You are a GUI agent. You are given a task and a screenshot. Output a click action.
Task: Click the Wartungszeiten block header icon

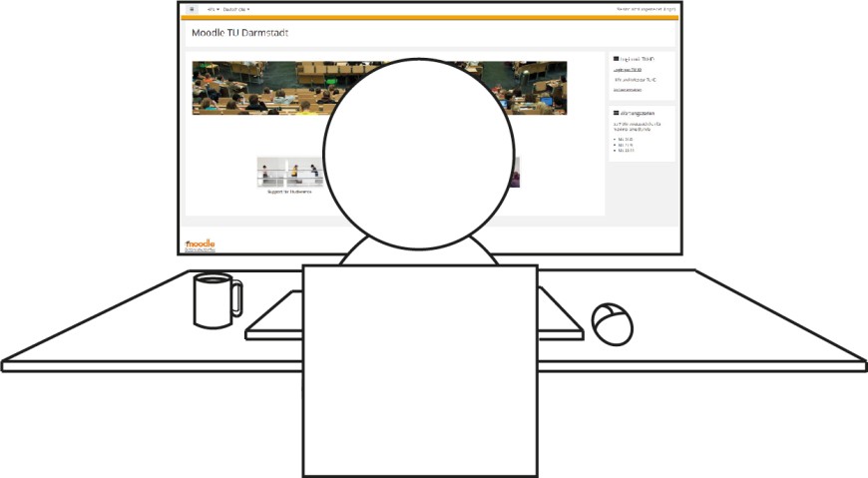coord(617,113)
